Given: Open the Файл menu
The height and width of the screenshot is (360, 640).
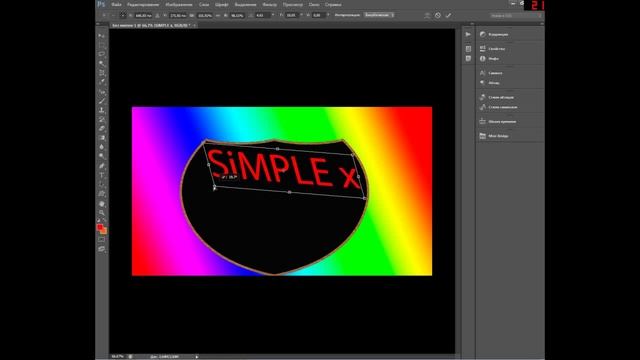Looking at the screenshot, I should point(116,4).
